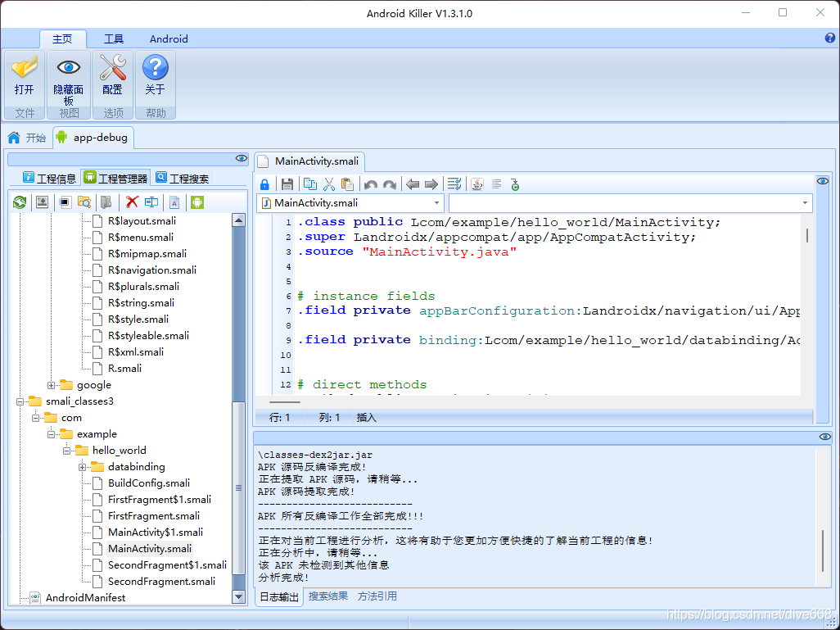Screen dimensions: 840x630
Task: Expand the google folder in tree
Action: tap(52, 385)
